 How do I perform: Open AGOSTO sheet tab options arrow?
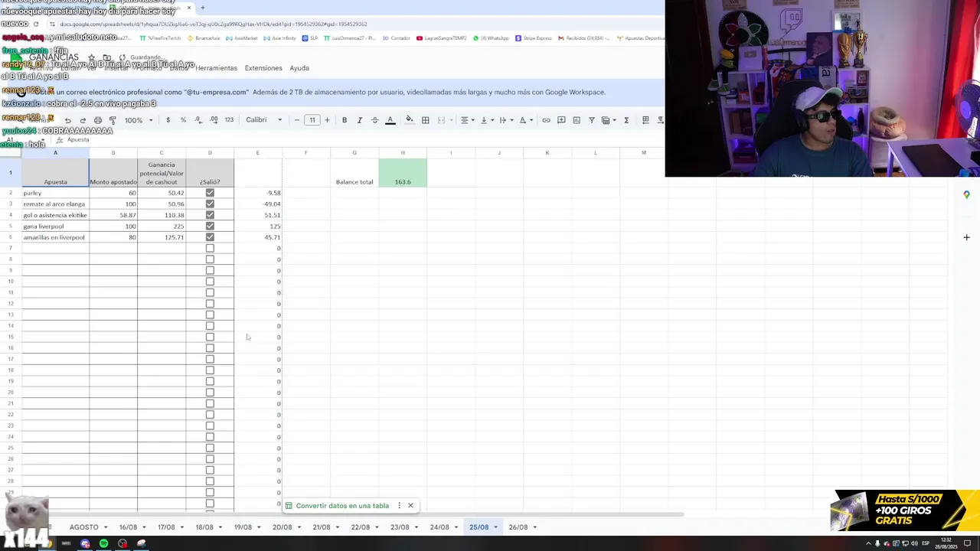coord(106,527)
